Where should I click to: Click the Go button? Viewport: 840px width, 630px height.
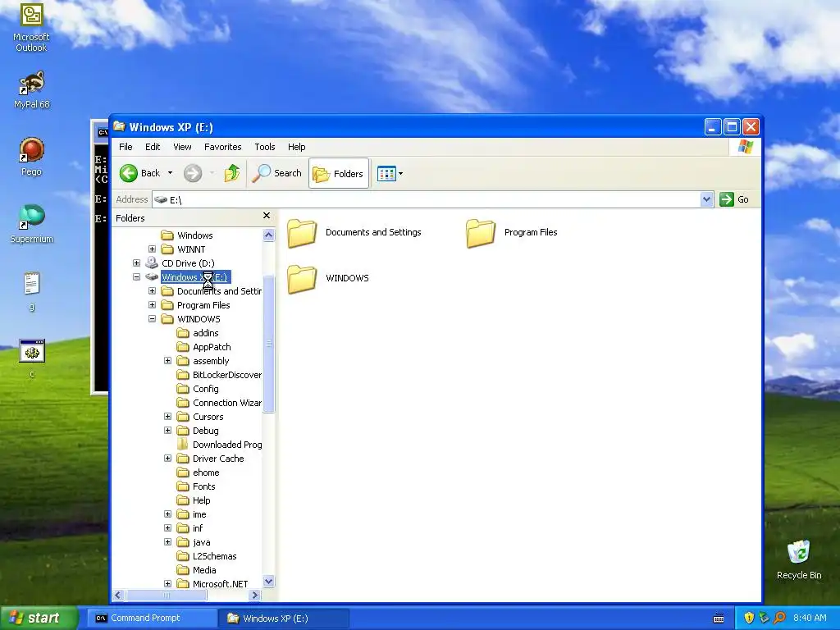pos(734,199)
